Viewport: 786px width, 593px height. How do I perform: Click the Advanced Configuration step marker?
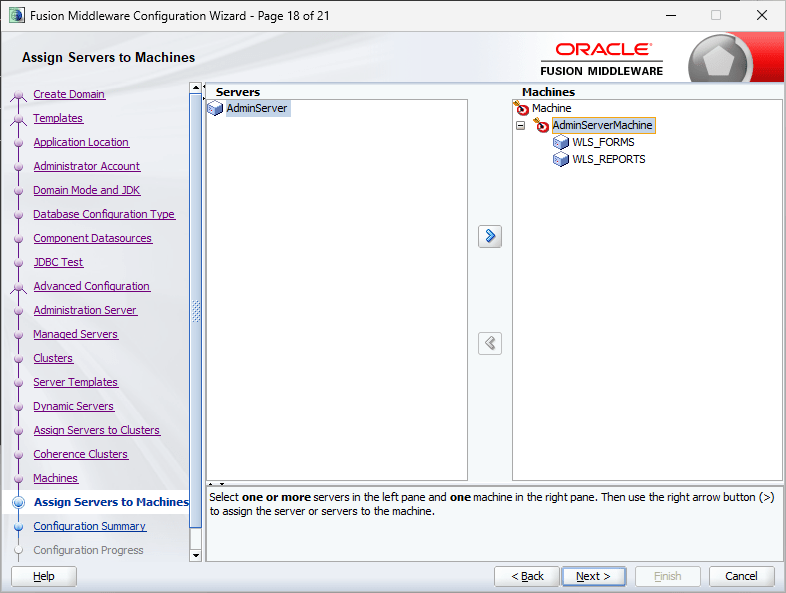pos(19,287)
